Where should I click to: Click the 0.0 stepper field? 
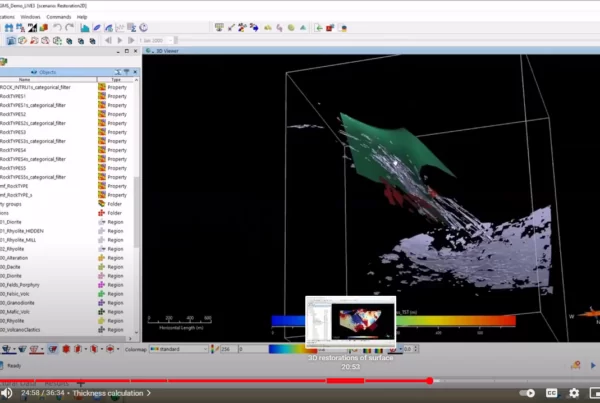[411, 349]
